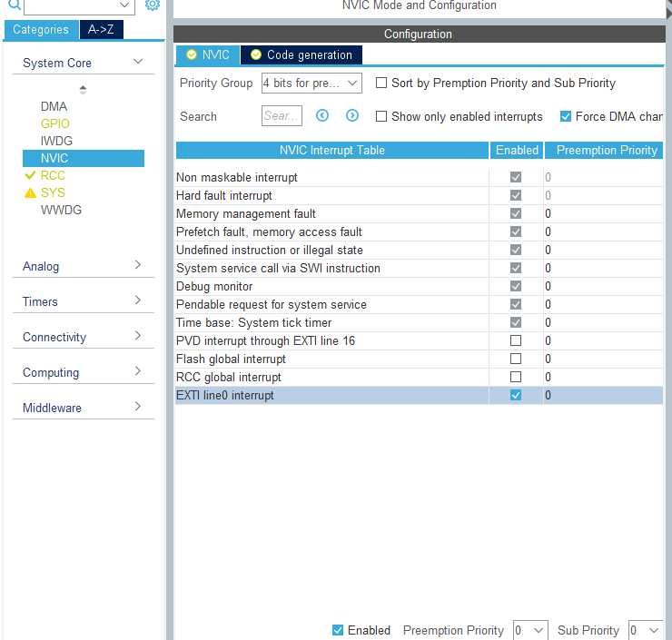Click the sort arrows above DMA
672x640 pixels.
(83, 90)
